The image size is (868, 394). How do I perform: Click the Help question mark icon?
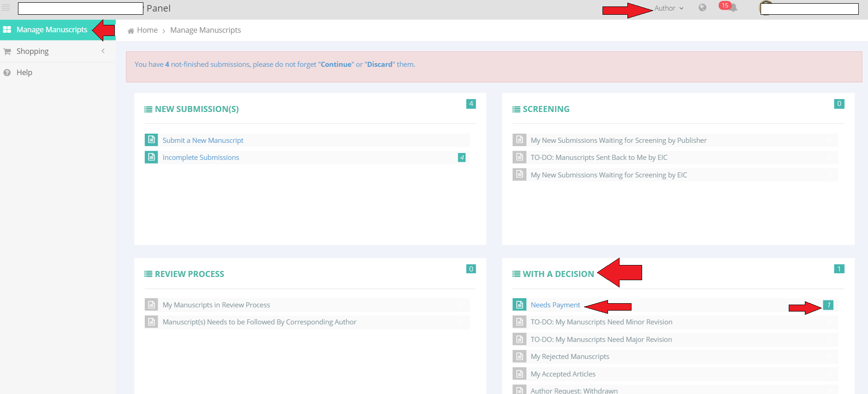(7, 73)
